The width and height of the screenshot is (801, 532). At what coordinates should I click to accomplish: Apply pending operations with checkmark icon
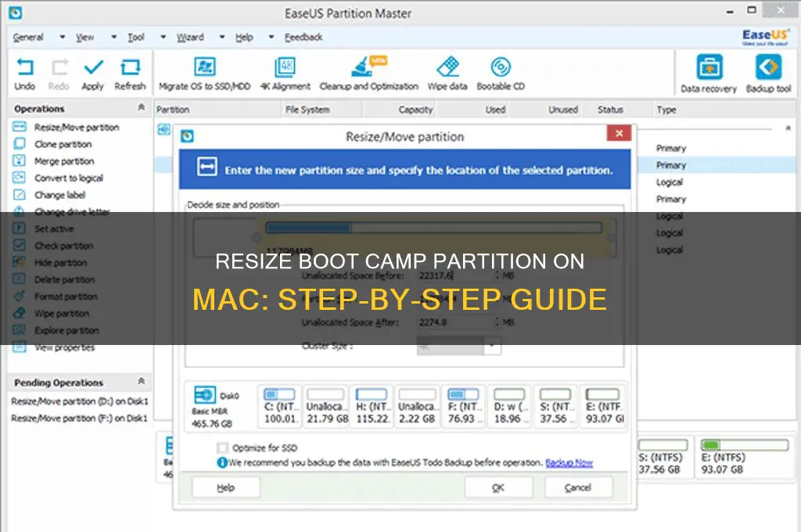point(93,74)
